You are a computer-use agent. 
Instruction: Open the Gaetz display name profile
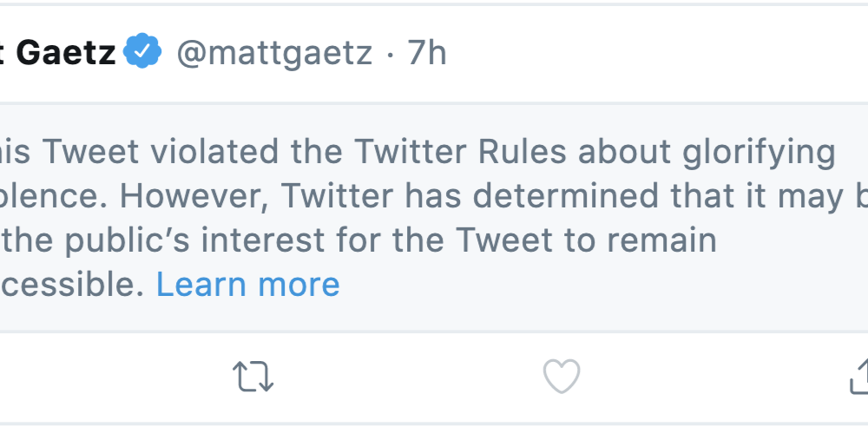(x=65, y=54)
